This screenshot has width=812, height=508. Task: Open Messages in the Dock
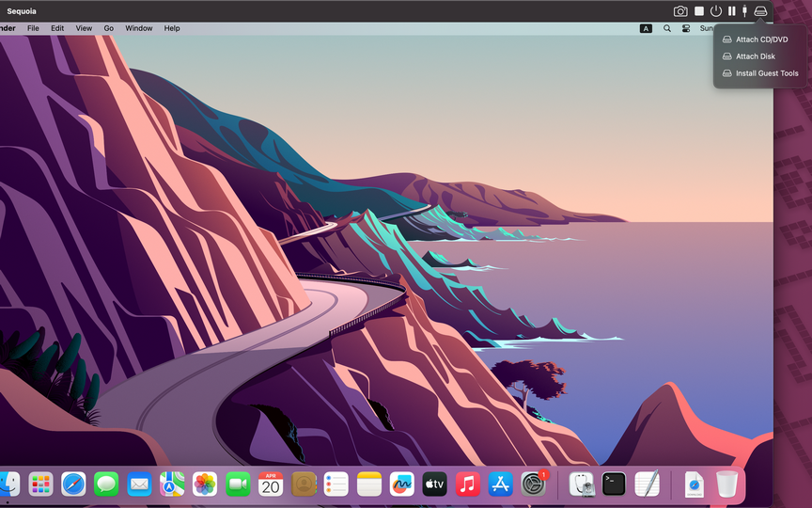coord(107,484)
